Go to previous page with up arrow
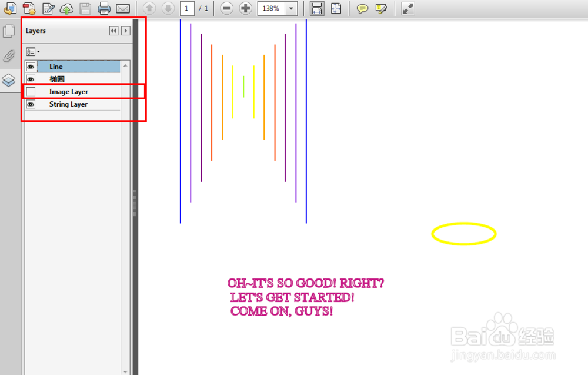This screenshot has width=588, height=375. click(x=149, y=8)
